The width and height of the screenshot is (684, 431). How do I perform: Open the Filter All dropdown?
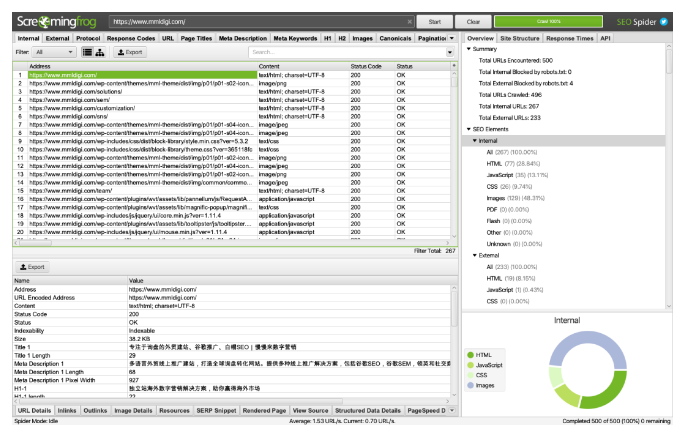pyautogui.click(x=55, y=52)
